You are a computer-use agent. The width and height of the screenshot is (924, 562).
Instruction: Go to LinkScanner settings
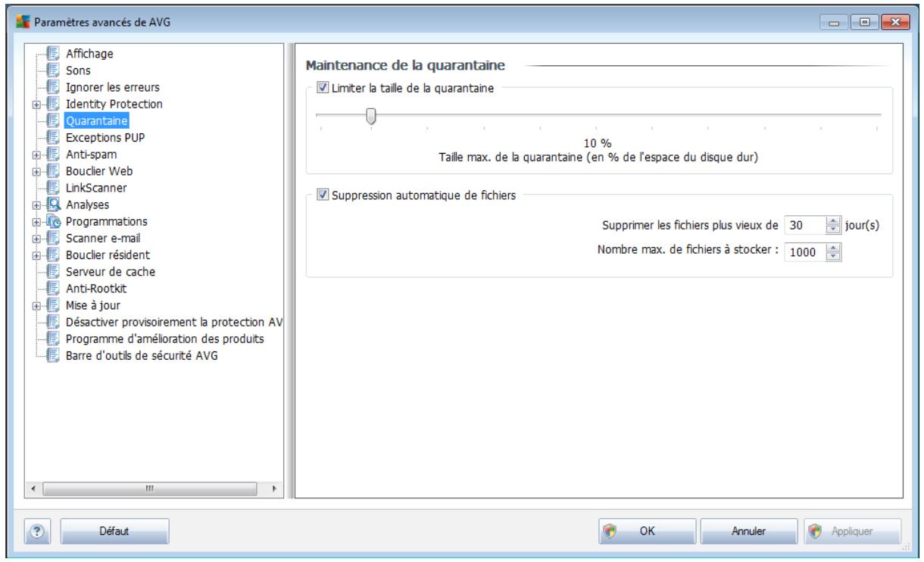click(96, 187)
